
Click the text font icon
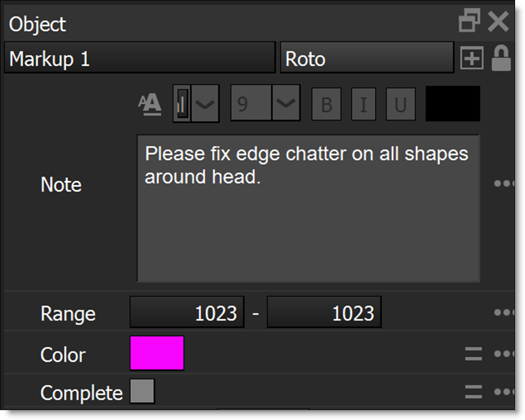[x=149, y=104]
